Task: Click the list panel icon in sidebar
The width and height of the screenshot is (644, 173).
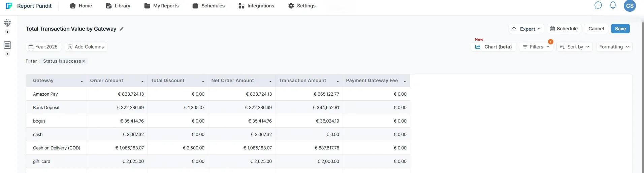Action: click(x=7, y=45)
